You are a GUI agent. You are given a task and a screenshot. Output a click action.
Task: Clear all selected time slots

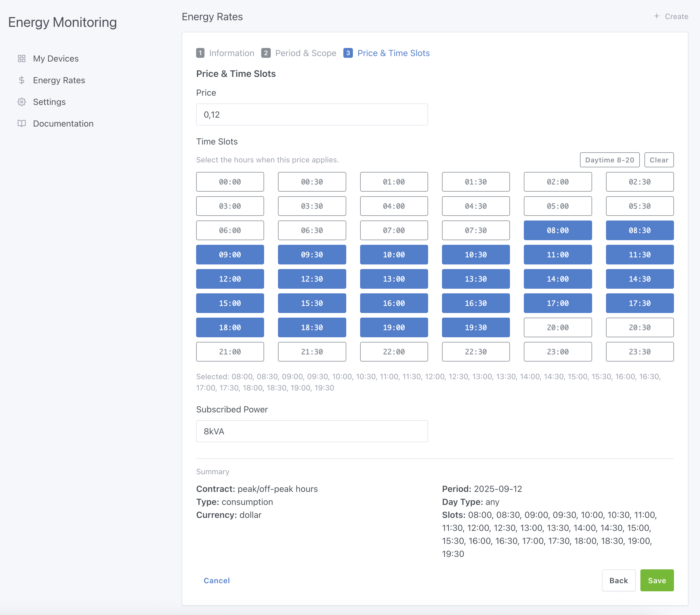(x=659, y=160)
